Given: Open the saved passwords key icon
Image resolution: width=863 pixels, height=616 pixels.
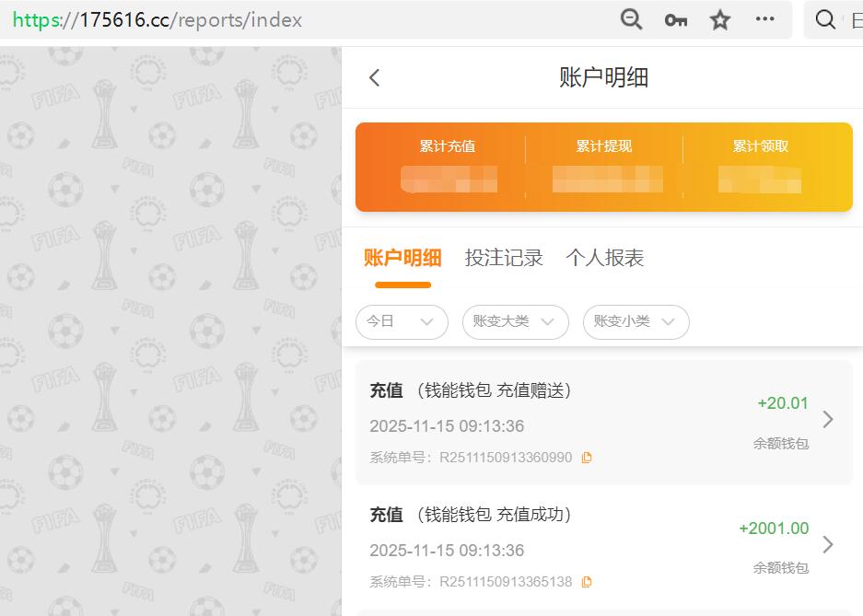Looking at the screenshot, I should point(675,19).
